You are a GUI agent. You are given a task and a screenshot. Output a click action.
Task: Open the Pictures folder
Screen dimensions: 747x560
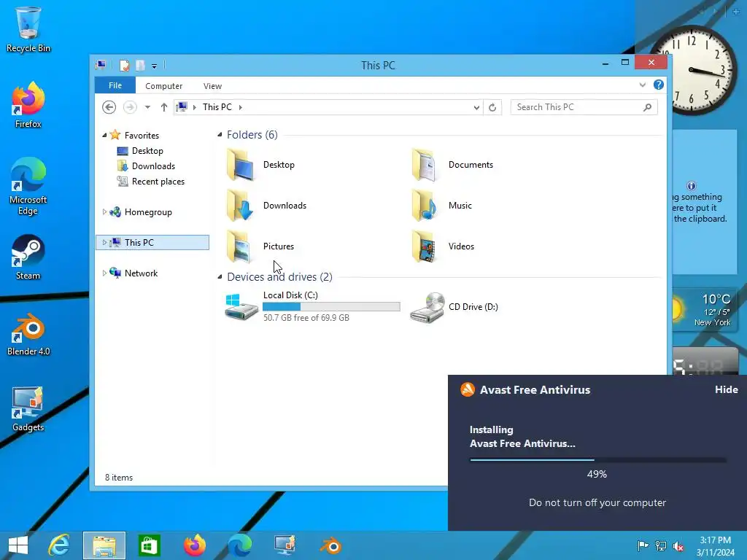[260, 246]
